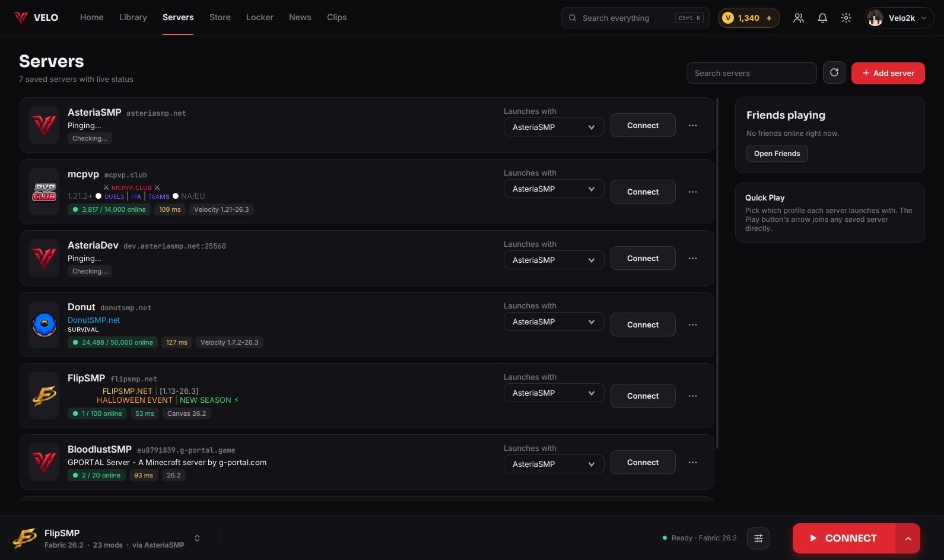Open the notifications bell

[x=822, y=18]
